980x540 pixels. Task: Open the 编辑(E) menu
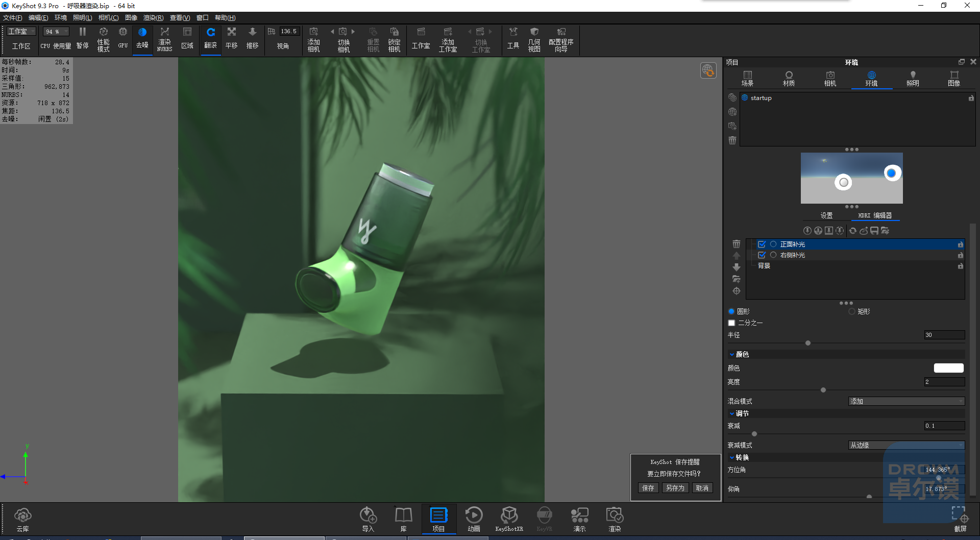pyautogui.click(x=38, y=18)
